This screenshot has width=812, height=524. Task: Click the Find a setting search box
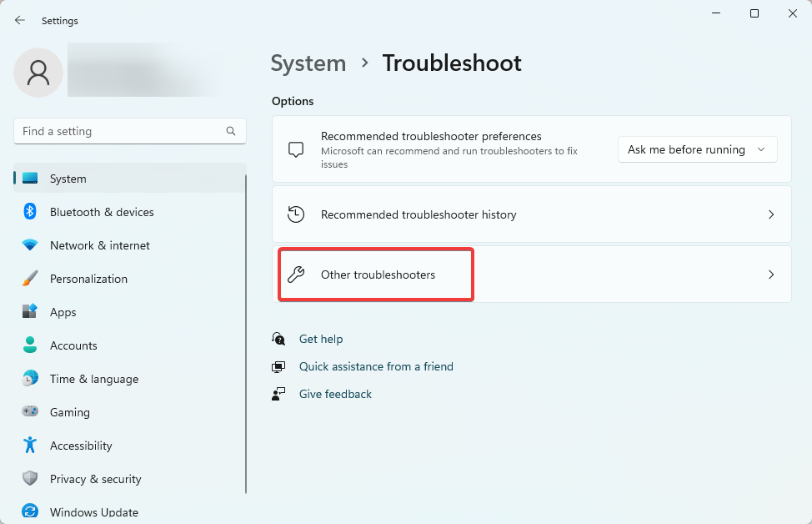130,131
